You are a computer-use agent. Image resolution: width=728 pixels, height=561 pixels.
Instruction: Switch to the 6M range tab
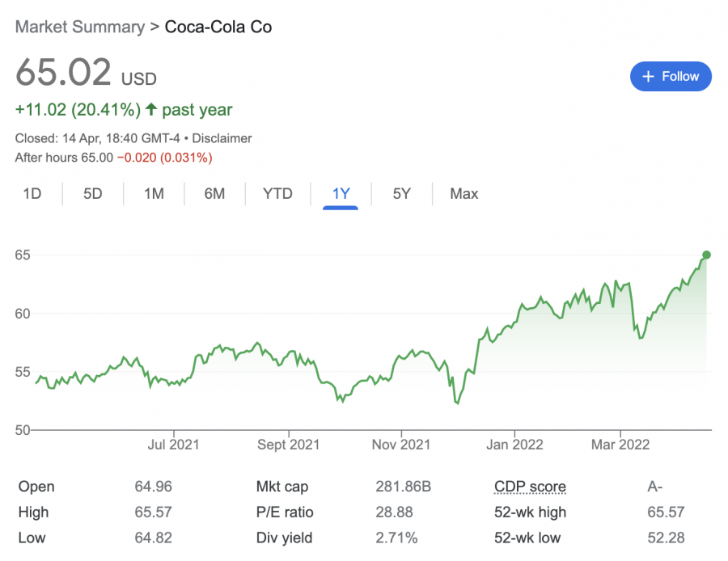coord(214,193)
